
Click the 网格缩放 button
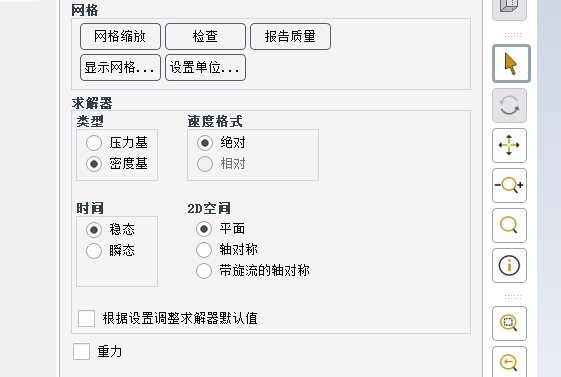[x=120, y=36]
